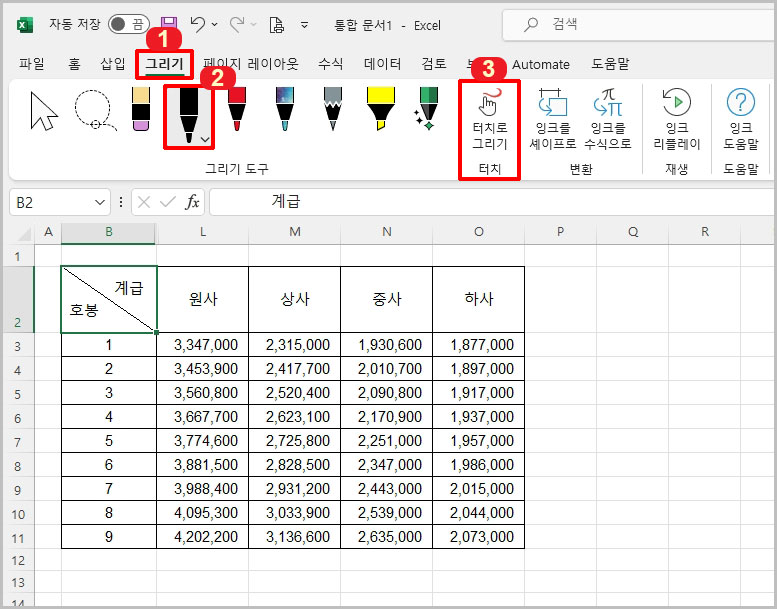Expand black pen options arrow
Viewport: 777px width, 609px height.
pos(206,140)
